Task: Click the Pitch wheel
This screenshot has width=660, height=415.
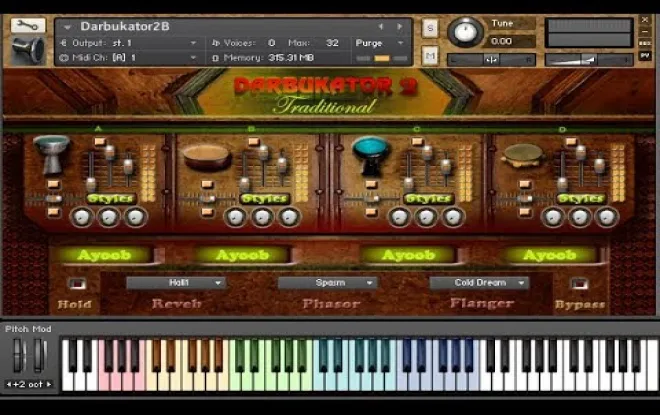Action: [x=18, y=355]
